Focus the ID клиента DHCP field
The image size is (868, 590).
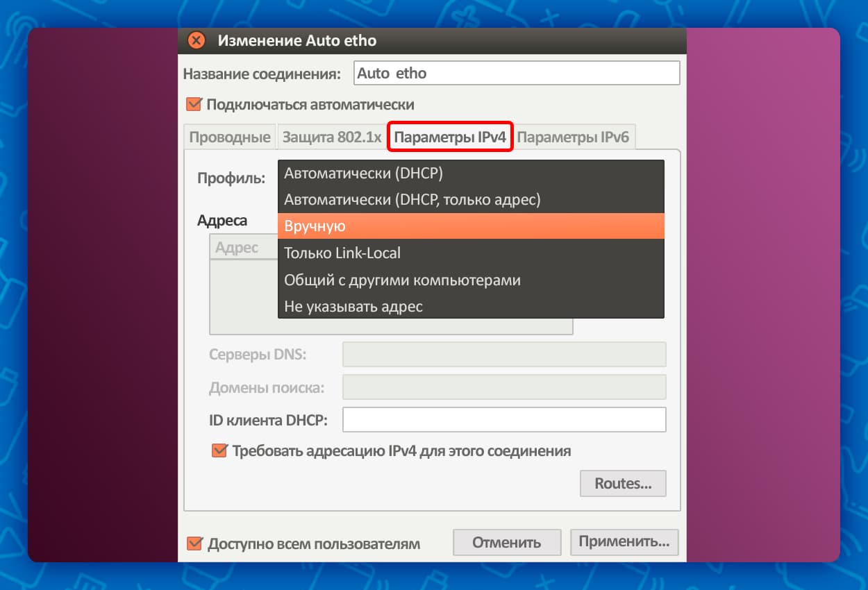click(504, 420)
